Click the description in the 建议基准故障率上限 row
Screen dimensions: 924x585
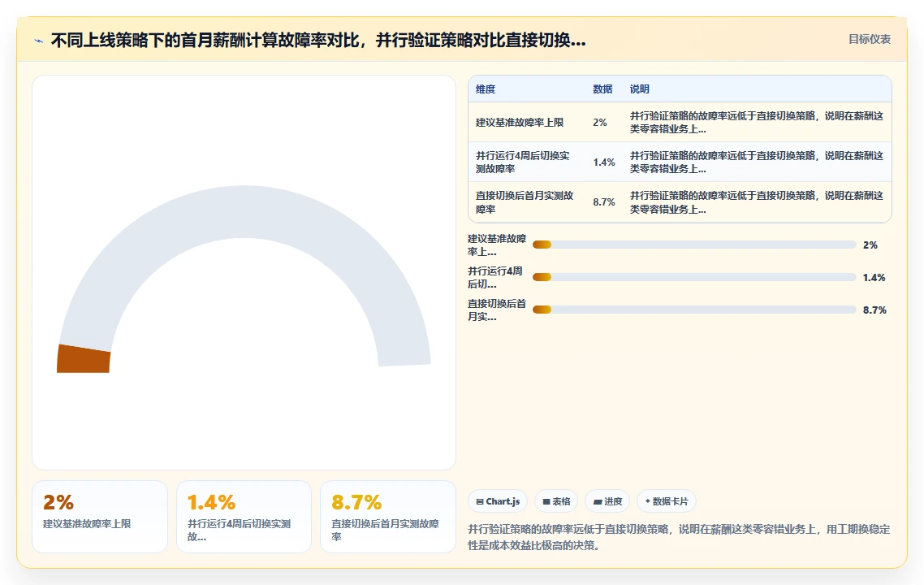pyautogui.click(x=757, y=123)
